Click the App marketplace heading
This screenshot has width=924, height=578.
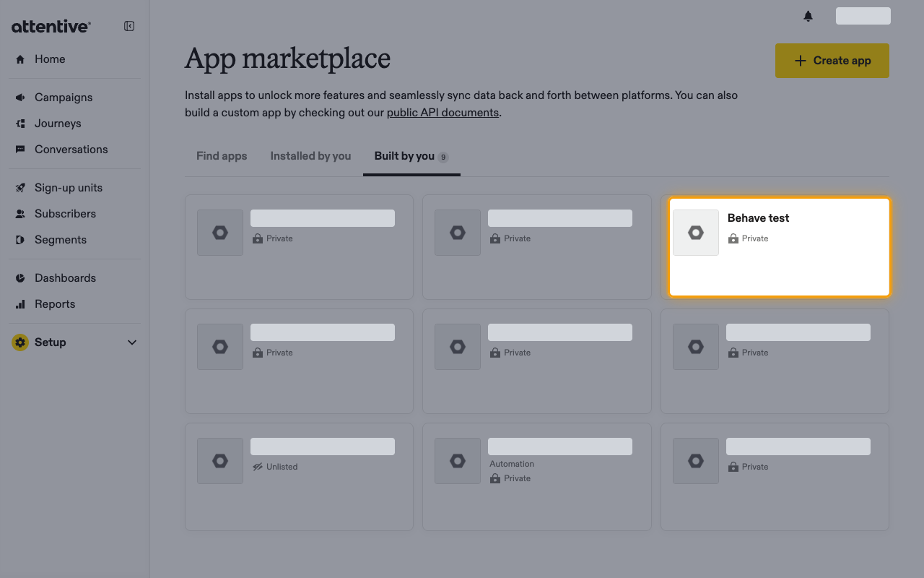(x=287, y=59)
